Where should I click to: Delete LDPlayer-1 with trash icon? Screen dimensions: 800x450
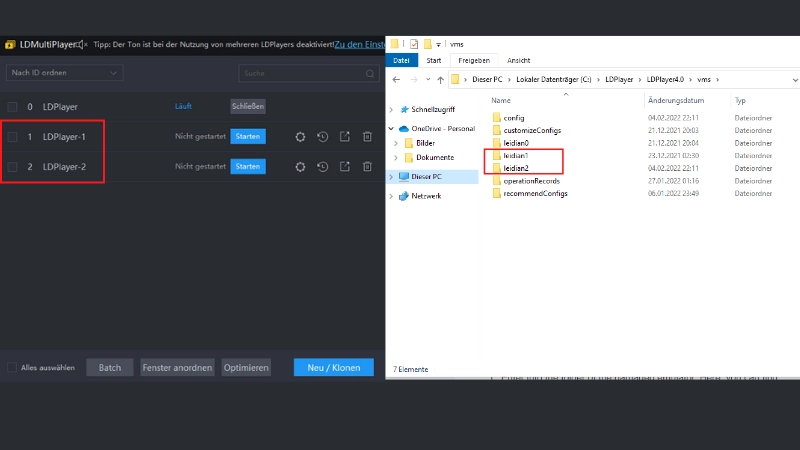(x=367, y=137)
